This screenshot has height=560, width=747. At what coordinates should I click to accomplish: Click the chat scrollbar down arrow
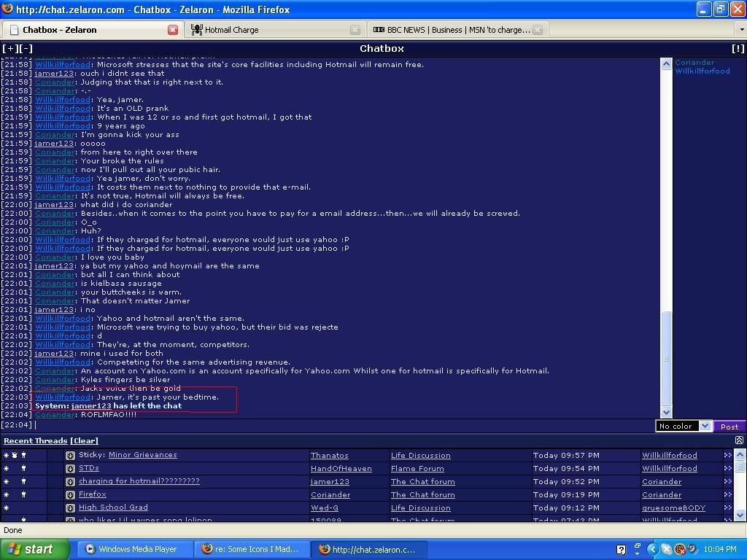[x=666, y=413]
